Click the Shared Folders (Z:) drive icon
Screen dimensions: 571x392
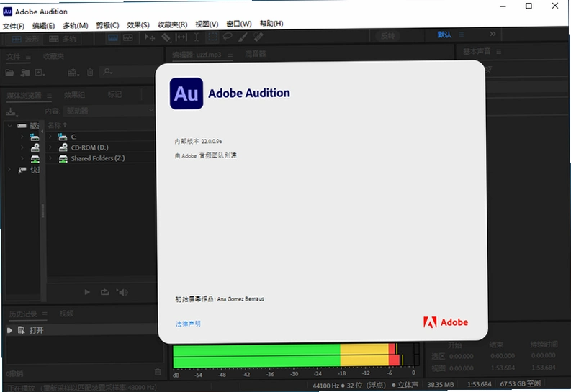[x=63, y=158]
